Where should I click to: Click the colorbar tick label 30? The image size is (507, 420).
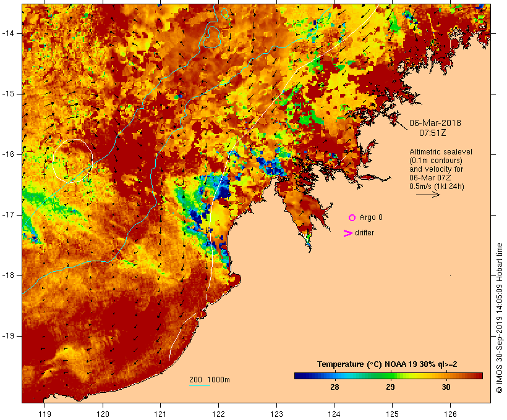(x=446, y=387)
